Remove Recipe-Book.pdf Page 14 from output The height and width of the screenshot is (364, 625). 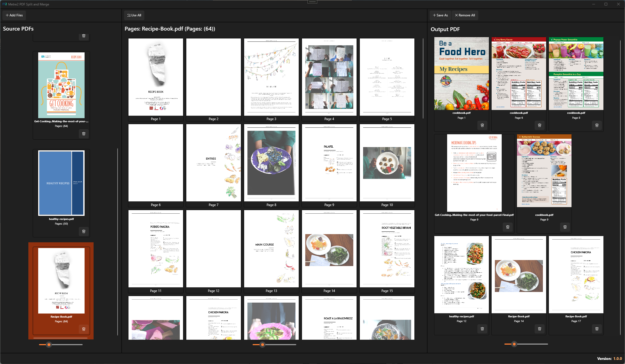(x=539, y=329)
